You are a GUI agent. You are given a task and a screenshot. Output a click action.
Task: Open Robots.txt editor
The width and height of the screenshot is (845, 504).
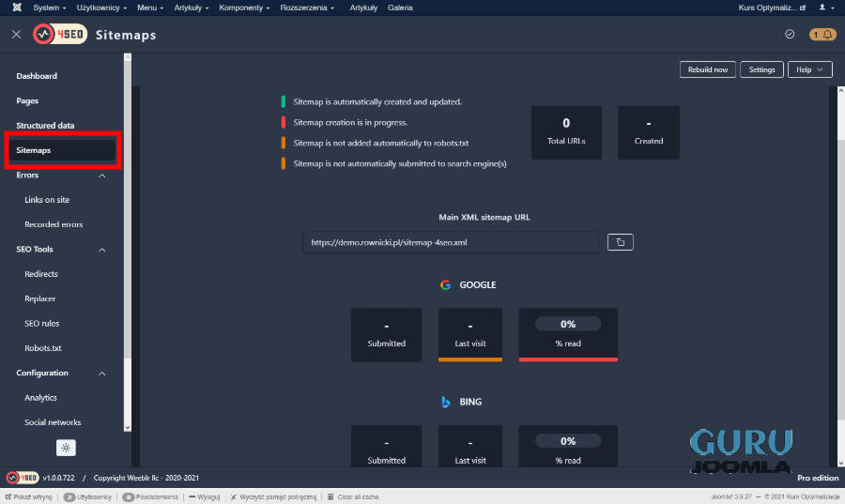[42, 348]
